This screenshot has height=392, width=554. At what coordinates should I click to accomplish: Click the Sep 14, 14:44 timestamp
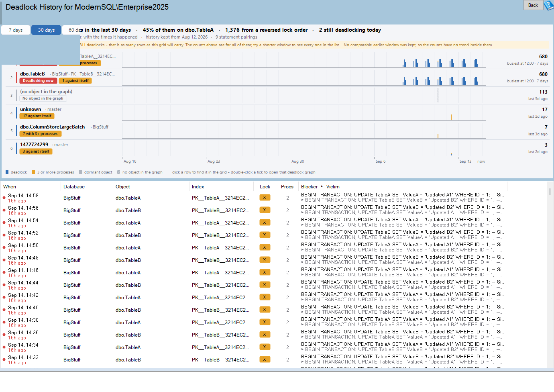23,283
